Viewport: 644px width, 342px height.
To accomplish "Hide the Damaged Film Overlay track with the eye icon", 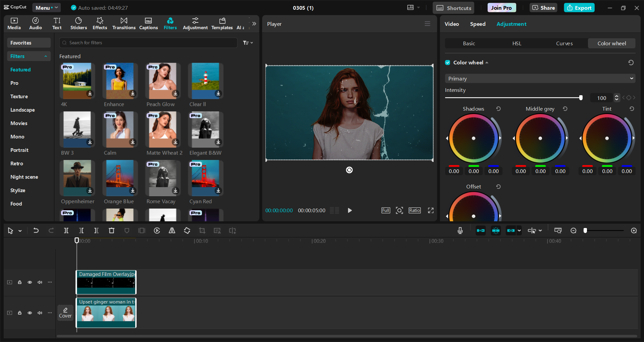I will pos(30,282).
